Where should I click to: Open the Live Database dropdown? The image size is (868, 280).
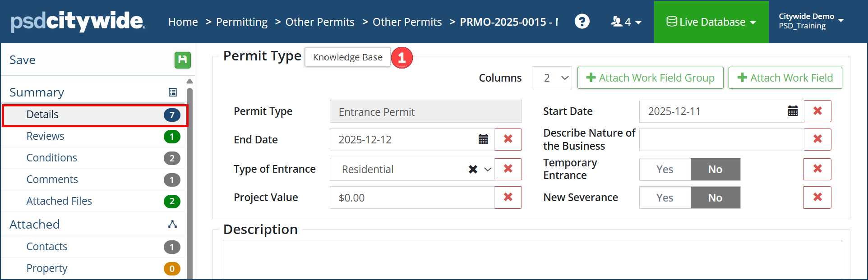click(x=711, y=22)
